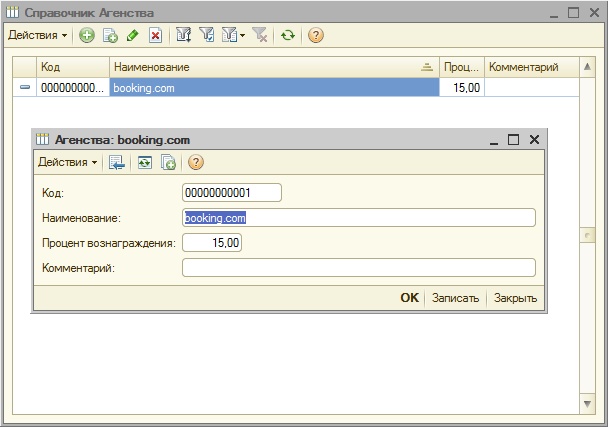Viewport: 608px width, 427px height.
Task: Focus the Код field with 00000000001
Action: click(x=232, y=193)
